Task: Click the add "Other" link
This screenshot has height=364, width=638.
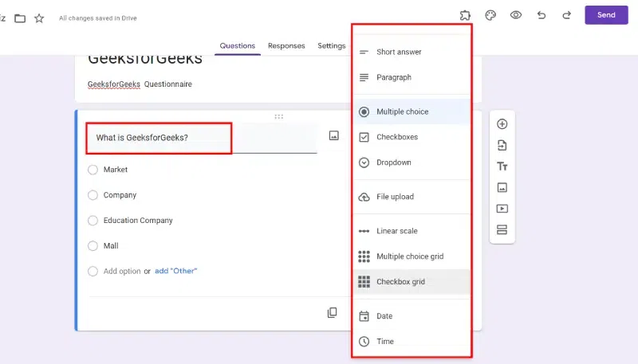Action: 175,272
